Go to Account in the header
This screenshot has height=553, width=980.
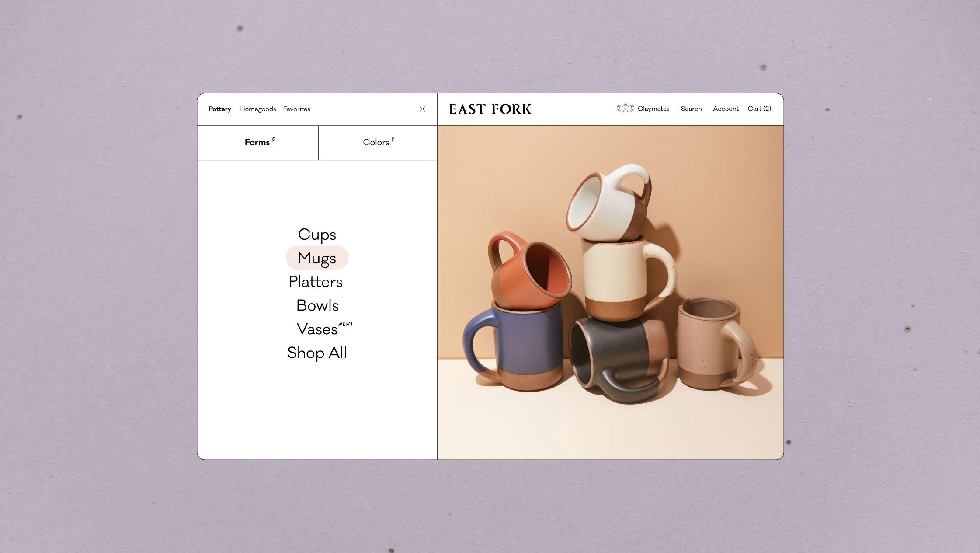726,108
